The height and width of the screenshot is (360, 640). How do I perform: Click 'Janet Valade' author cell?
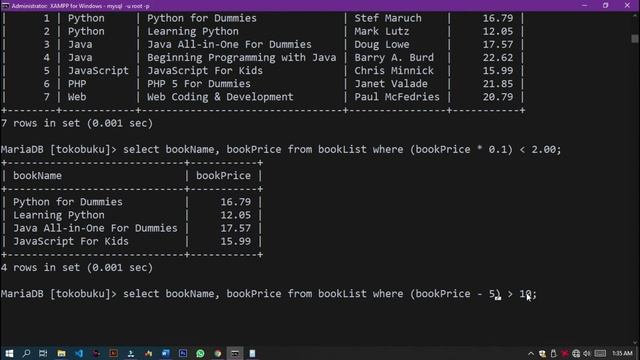tap(391, 84)
